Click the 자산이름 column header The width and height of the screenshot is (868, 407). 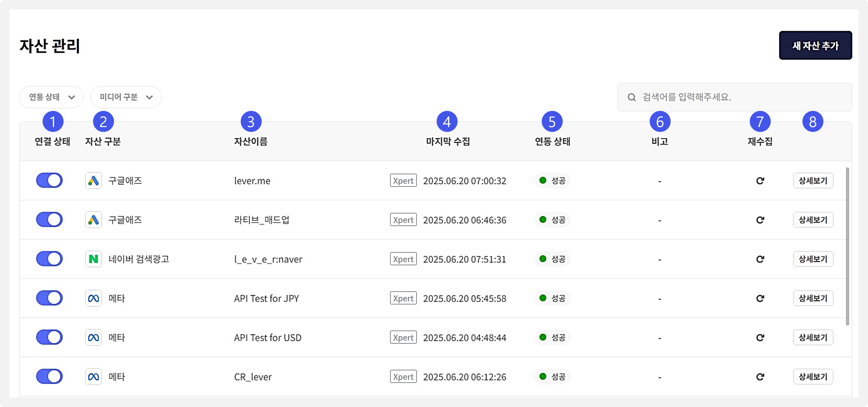click(x=251, y=141)
